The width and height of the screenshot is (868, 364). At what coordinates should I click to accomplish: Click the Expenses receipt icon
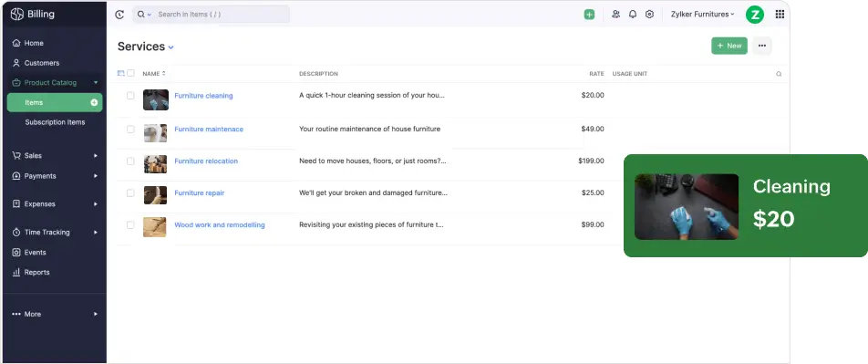click(16, 203)
